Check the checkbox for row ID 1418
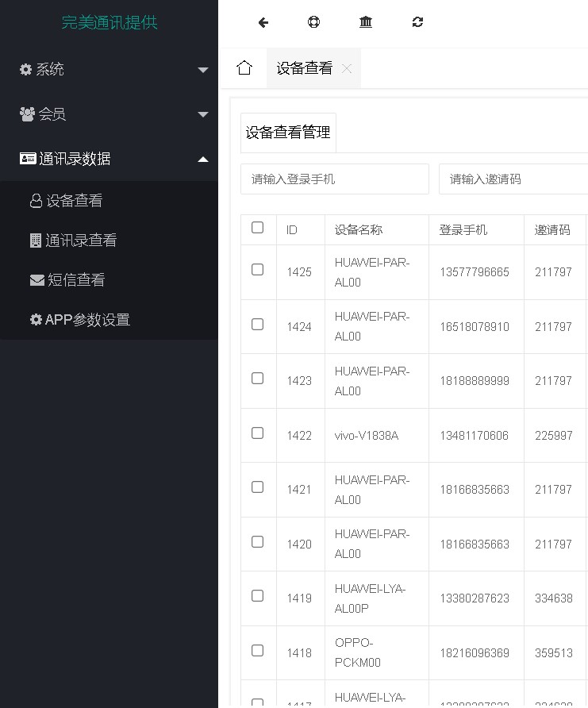Screen dimensions: 588x708 point(257,651)
